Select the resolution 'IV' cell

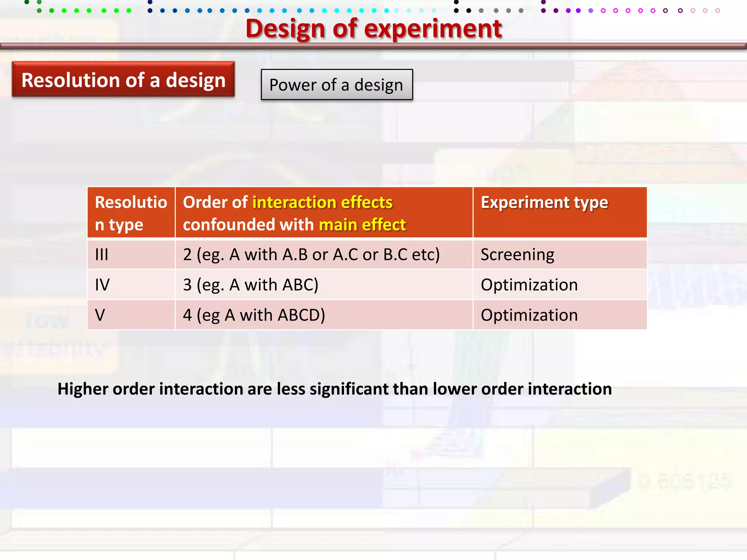(131, 285)
